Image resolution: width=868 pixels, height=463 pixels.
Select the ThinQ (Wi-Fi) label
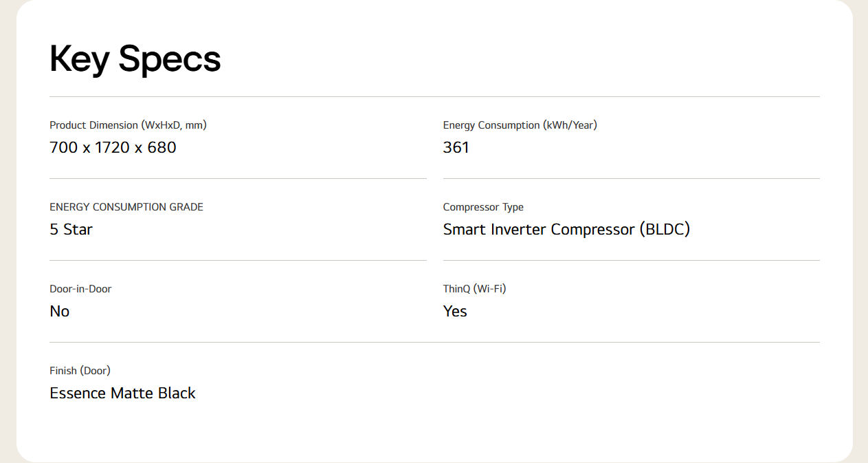click(474, 289)
